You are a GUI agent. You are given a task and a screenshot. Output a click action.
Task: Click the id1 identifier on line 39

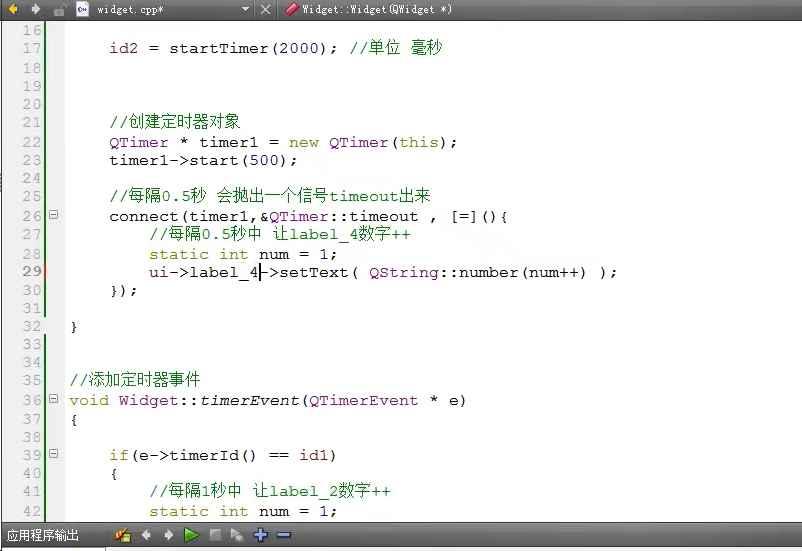coord(314,455)
